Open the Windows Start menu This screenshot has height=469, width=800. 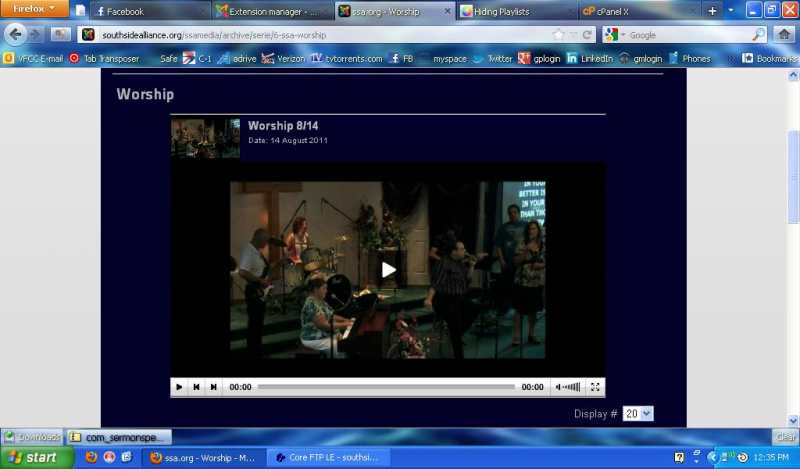36,458
